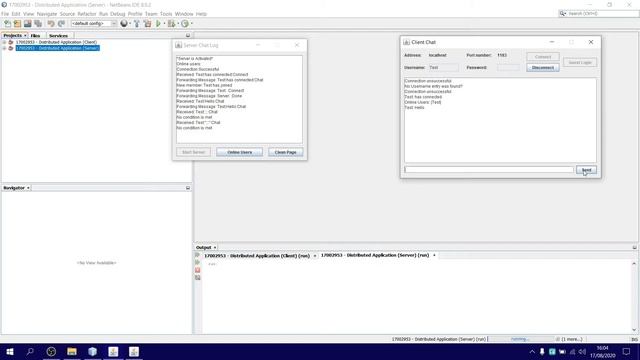Click the Redo toolbar icon
This screenshot has width=640, height=360.
point(61,24)
